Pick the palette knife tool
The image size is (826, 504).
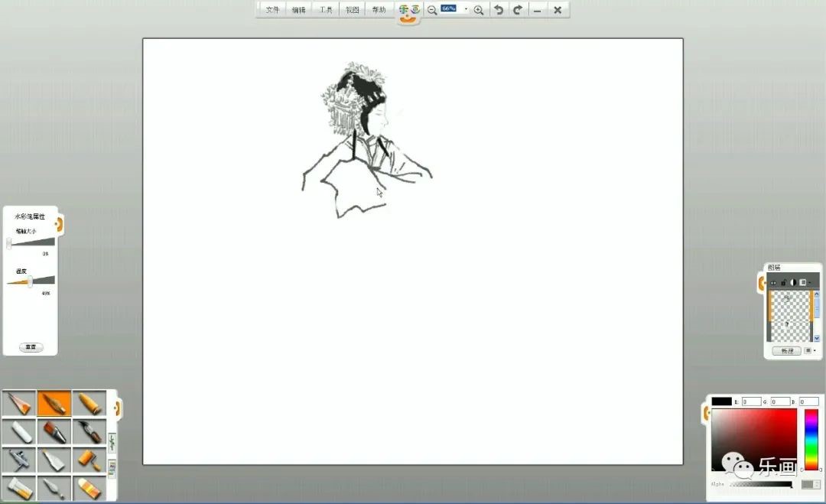[54, 487]
